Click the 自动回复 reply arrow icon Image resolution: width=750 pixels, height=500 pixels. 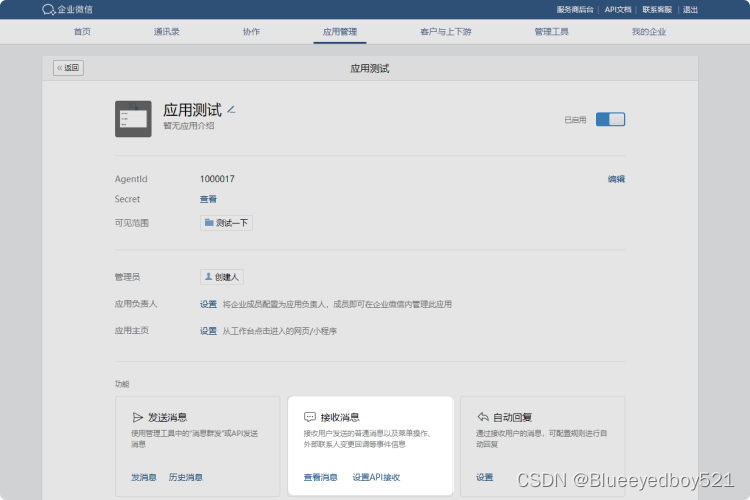(483, 417)
